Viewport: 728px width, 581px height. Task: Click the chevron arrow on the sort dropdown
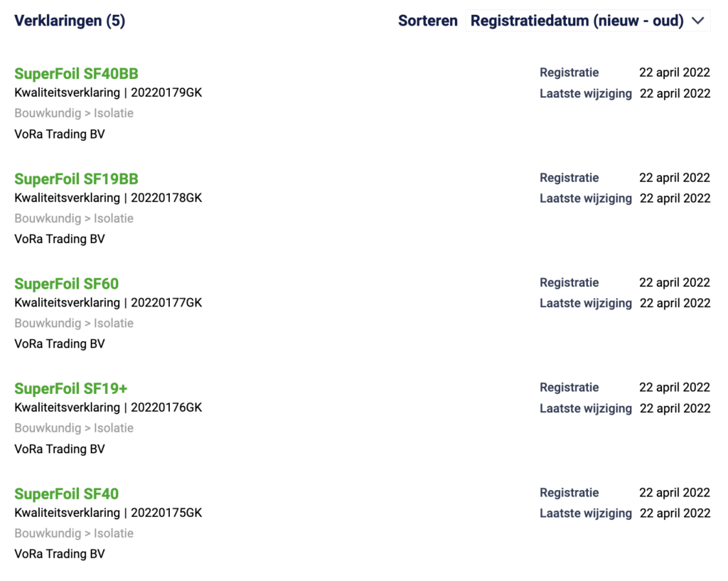697,21
